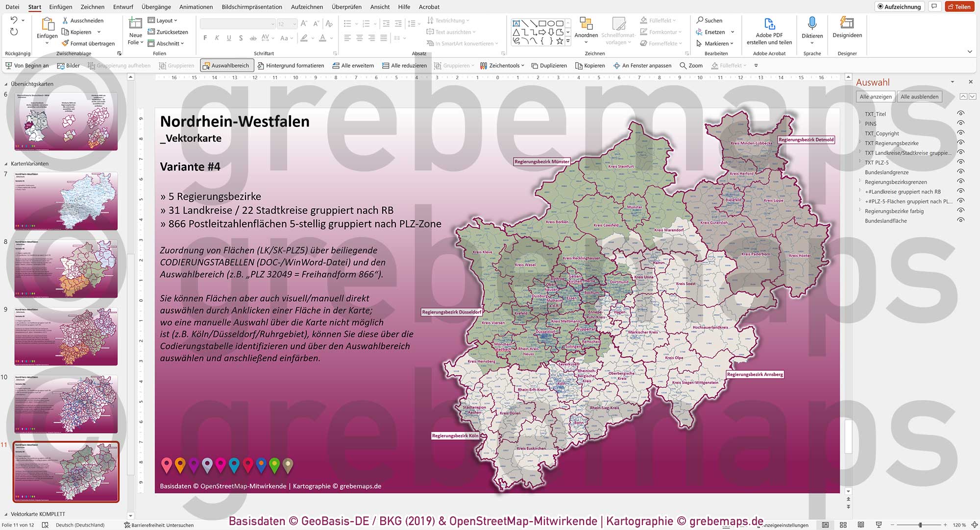Viewport: 980px width, 530px height.
Task: Open Hintergrund formatieren from the toolbar
Action: click(291, 65)
